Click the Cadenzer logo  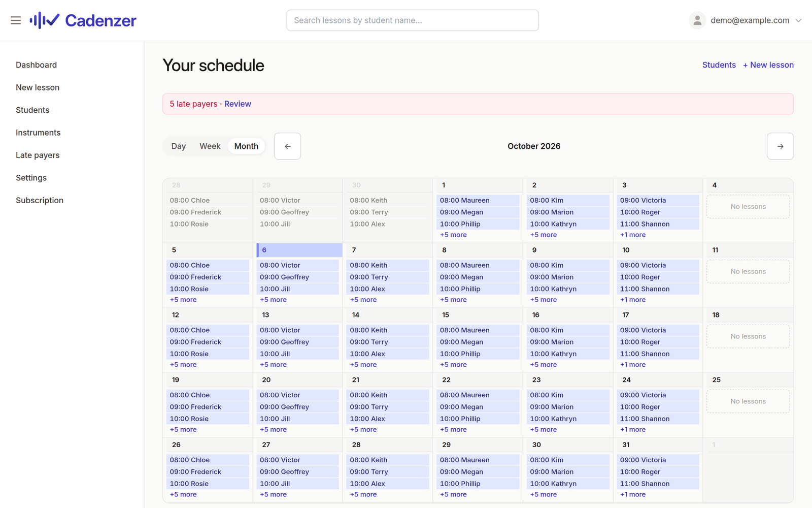click(83, 20)
